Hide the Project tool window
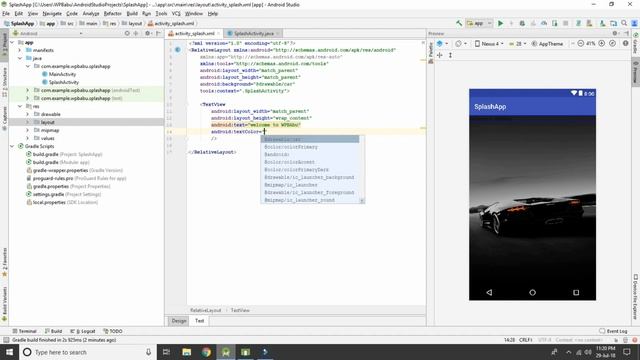 tap(158, 33)
